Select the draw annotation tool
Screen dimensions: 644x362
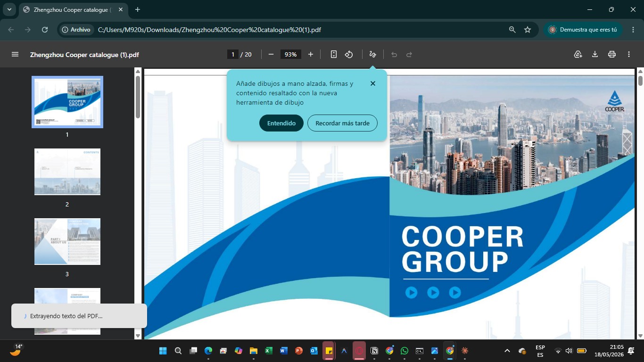[x=372, y=54]
